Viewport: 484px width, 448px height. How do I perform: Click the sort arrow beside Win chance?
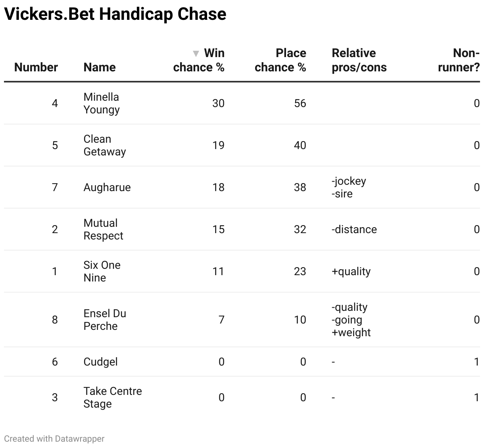coord(196,54)
